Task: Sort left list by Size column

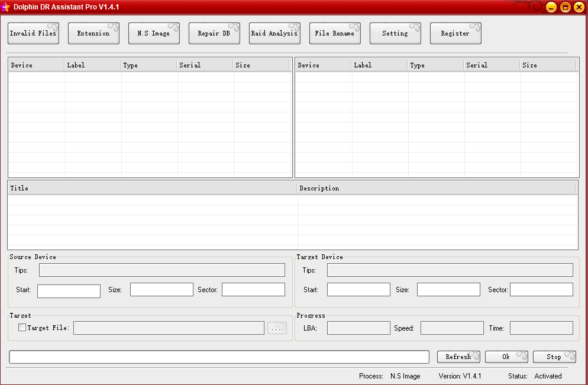Action: pyautogui.click(x=261, y=65)
